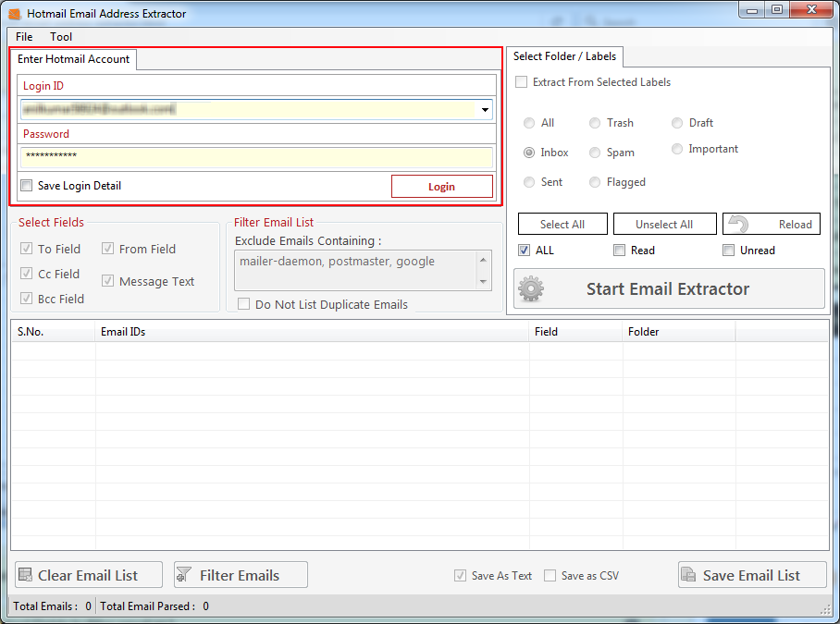
Task: Enable Do Not List Duplicate Emails
Action: point(243,304)
